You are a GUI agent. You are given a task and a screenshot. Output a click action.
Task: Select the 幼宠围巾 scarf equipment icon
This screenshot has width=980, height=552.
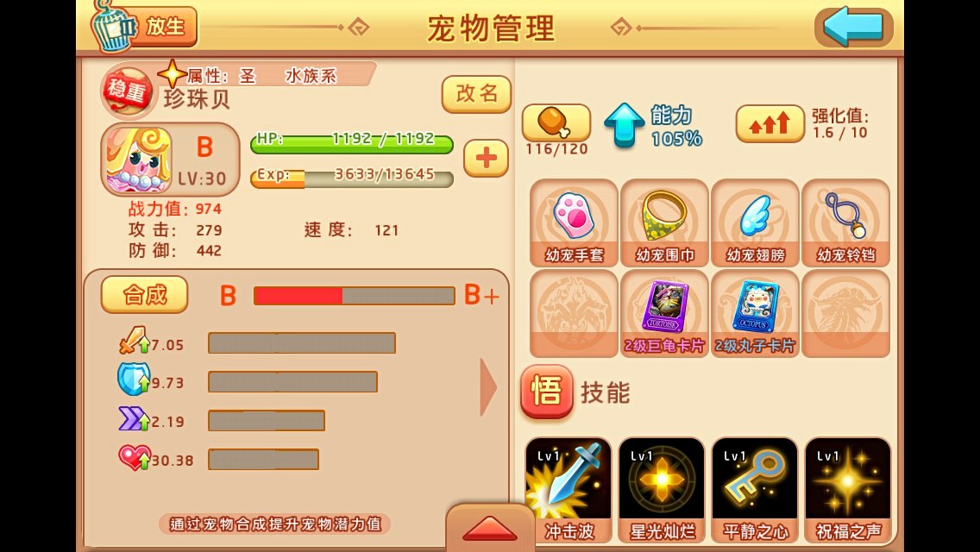coord(664,223)
